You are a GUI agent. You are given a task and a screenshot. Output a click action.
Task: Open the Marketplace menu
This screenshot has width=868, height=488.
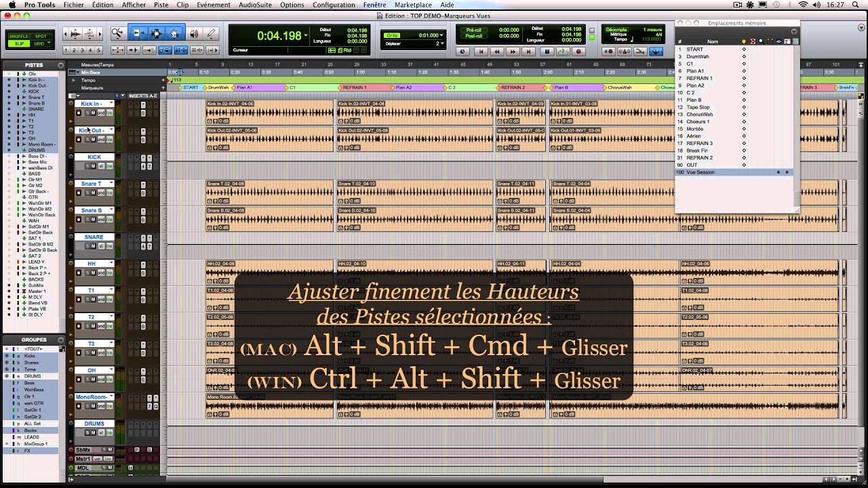pyautogui.click(x=413, y=5)
